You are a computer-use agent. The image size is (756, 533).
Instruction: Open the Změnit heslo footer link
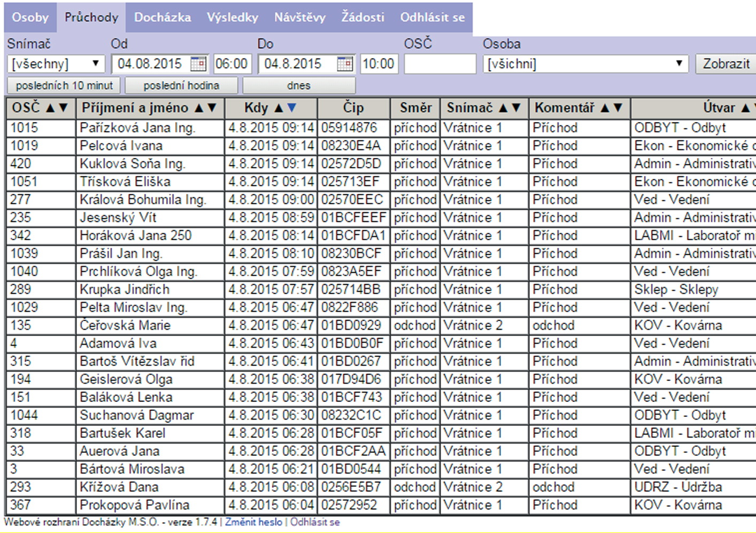[253, 522]
